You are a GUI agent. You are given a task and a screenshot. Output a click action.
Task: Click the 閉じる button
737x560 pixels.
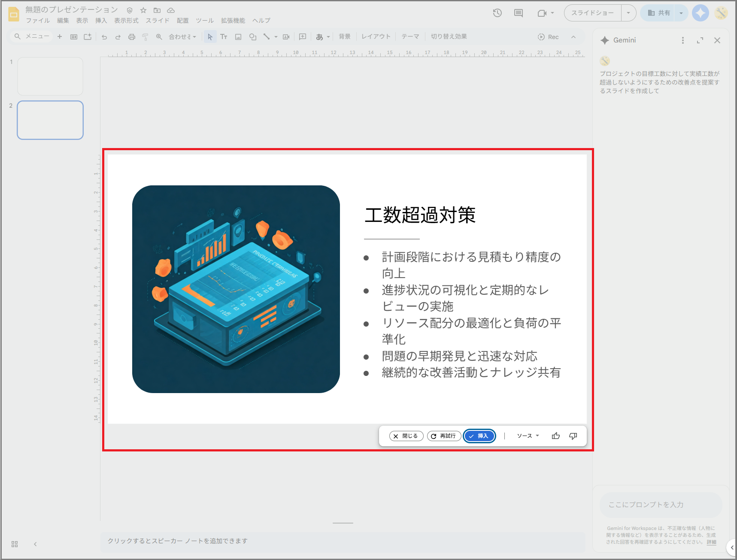(x=406, y=436)
